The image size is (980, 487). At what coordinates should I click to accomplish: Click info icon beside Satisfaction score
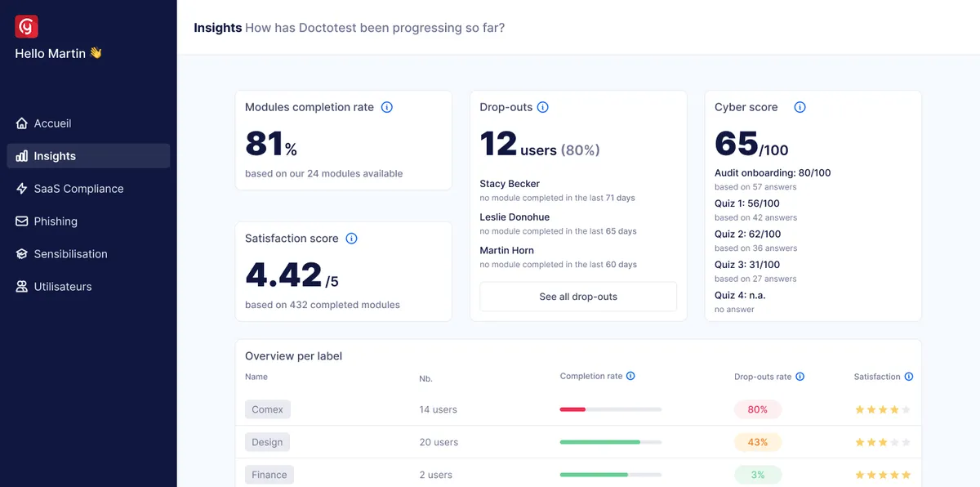(x=351, y=239)
